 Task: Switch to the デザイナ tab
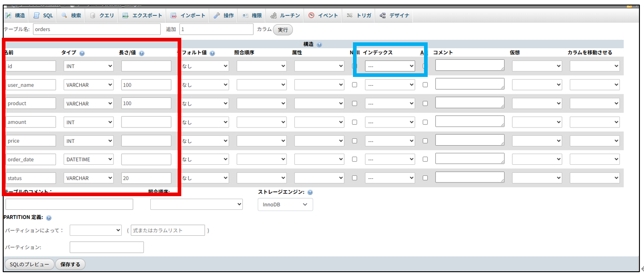pos(395,15)
